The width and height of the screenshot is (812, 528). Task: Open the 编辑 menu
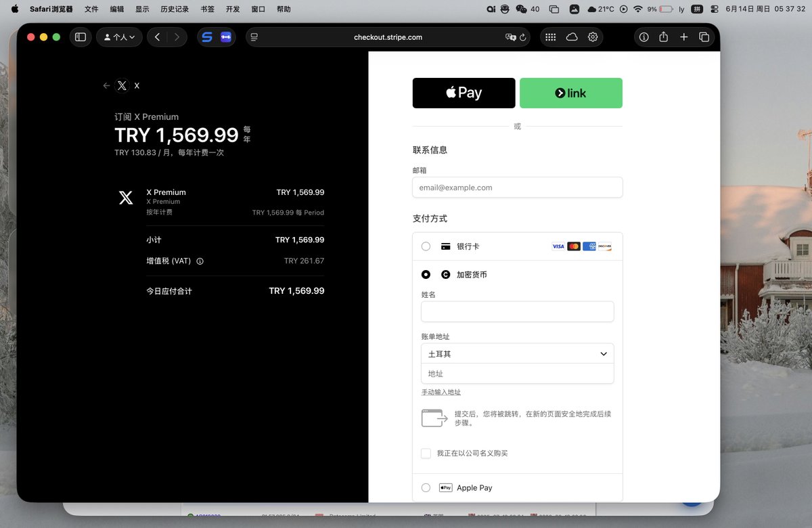coord(117,9)
